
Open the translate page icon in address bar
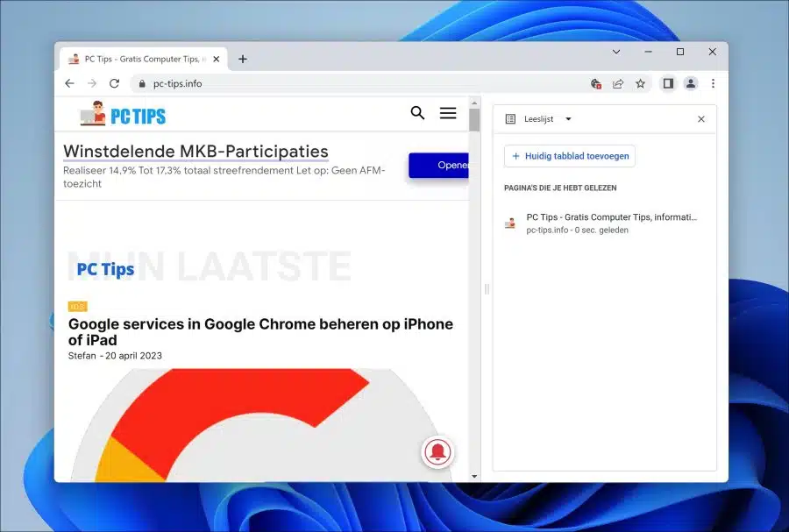point(596,83)
